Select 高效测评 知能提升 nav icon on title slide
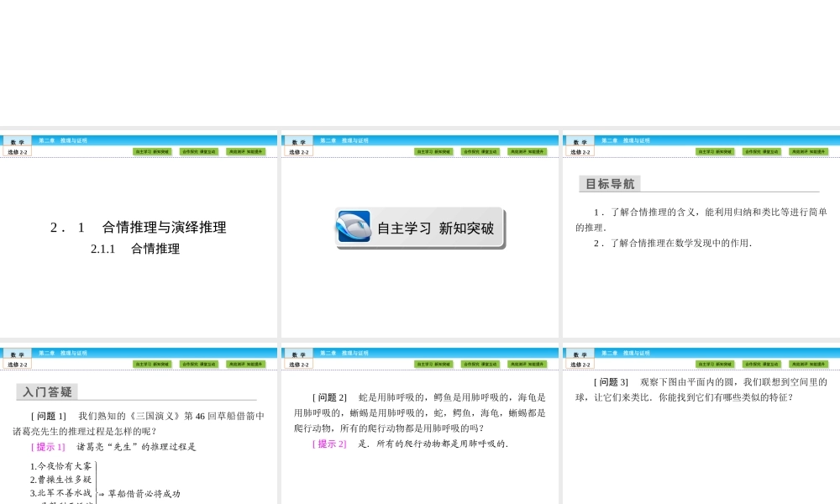Viewport: 840px width, 504px height. tap(248, 151)
